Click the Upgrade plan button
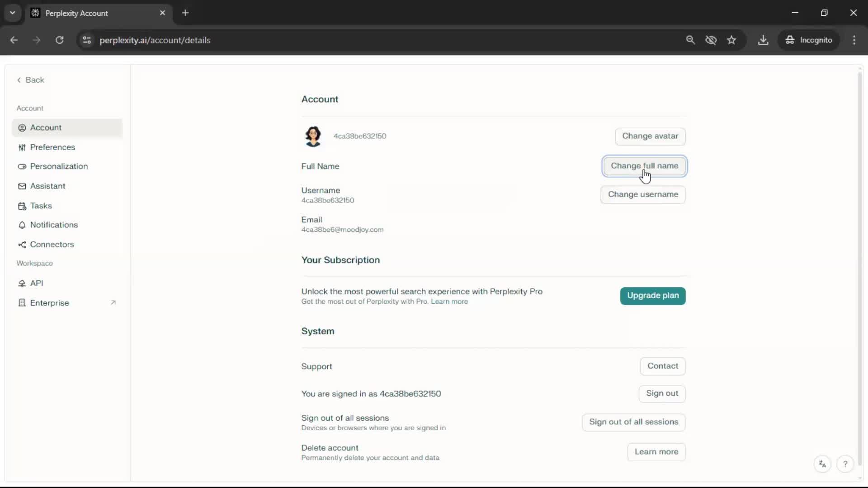 point(652,296)
